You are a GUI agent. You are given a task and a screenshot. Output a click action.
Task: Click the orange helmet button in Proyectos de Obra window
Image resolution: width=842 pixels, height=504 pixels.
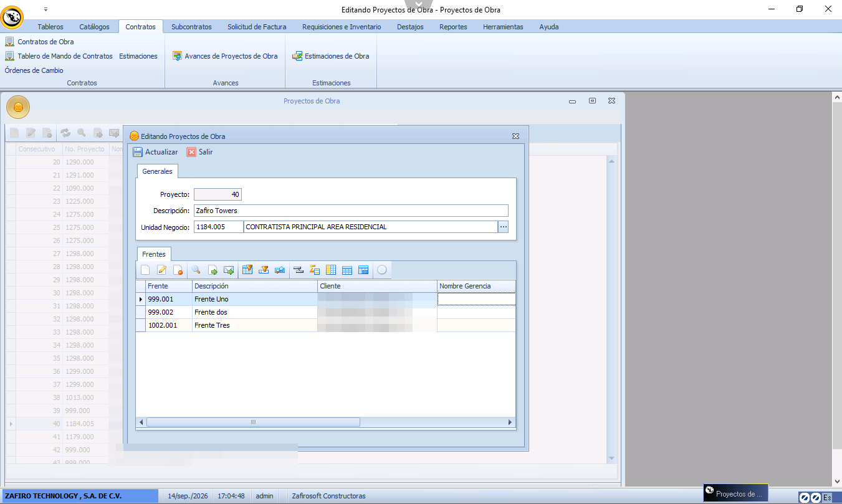tap(18, 108)
